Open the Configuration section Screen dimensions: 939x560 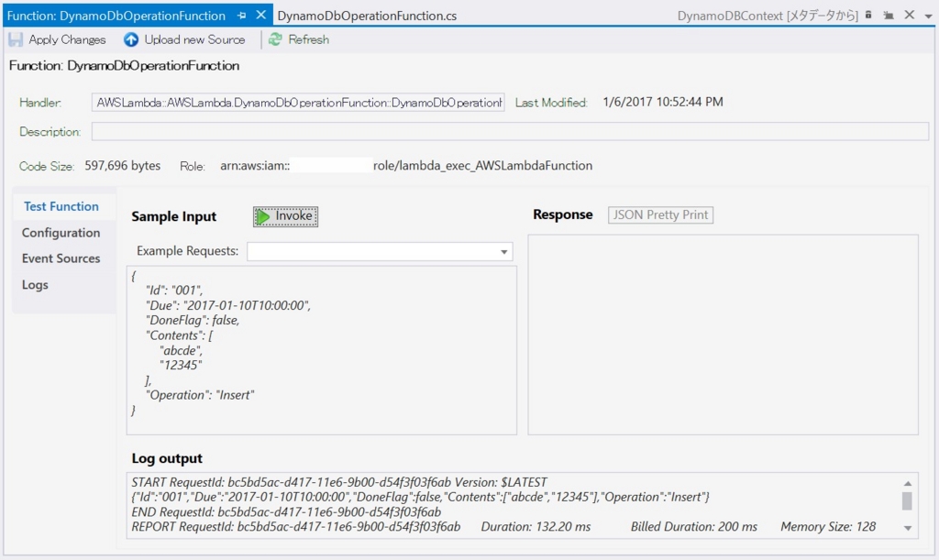point(61,233)
